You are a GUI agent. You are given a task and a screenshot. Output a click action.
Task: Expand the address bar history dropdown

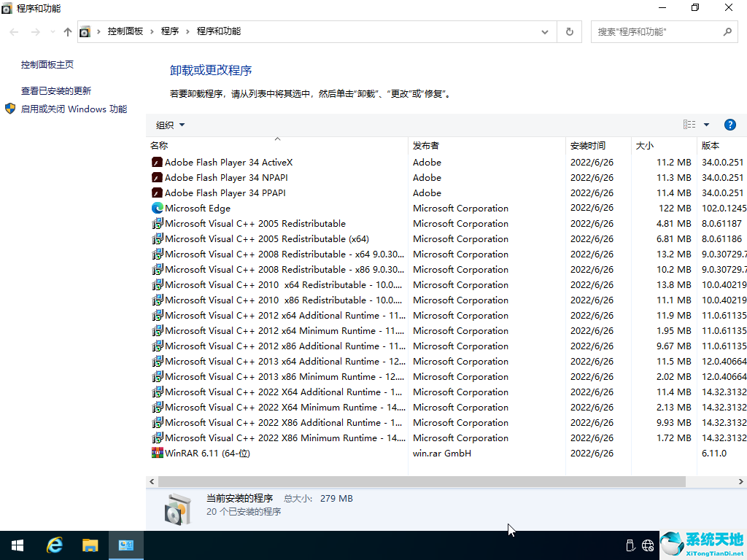click(x=545, y=31)
